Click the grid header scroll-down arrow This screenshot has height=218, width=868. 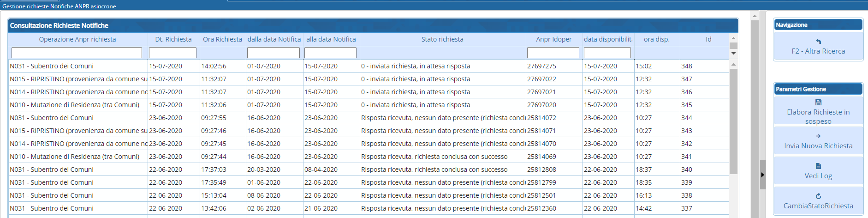[733, 53]
